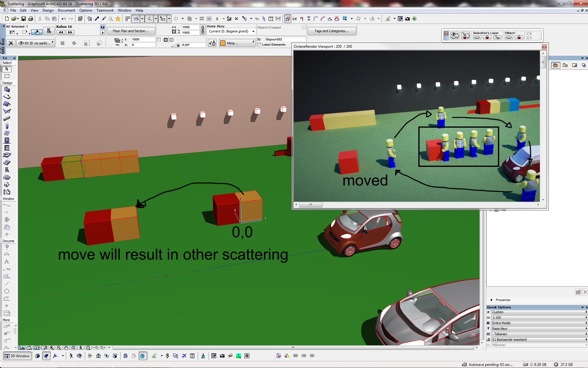This screenshot has width=588, height=368.
Task: Open the Document menu
Action: coord(66,10)
